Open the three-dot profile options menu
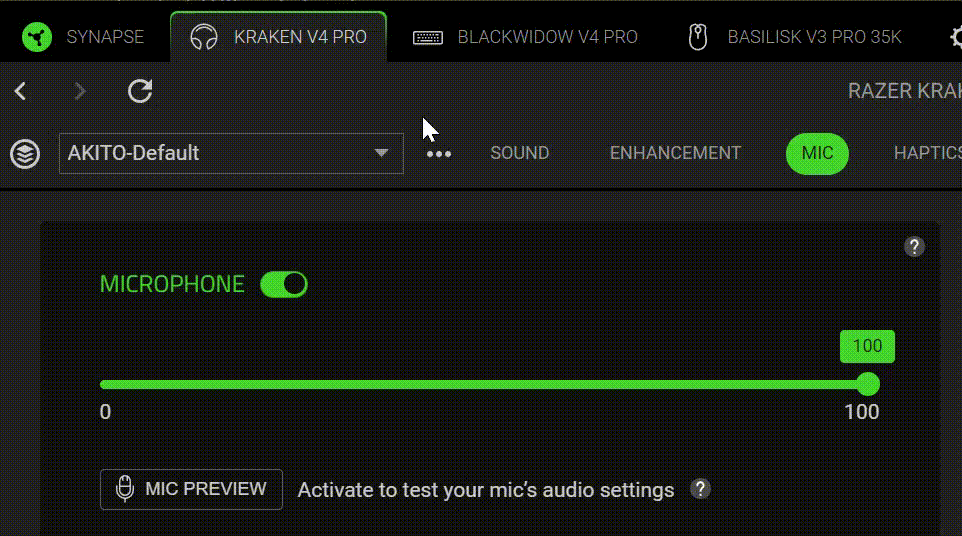 pos(439,154)
